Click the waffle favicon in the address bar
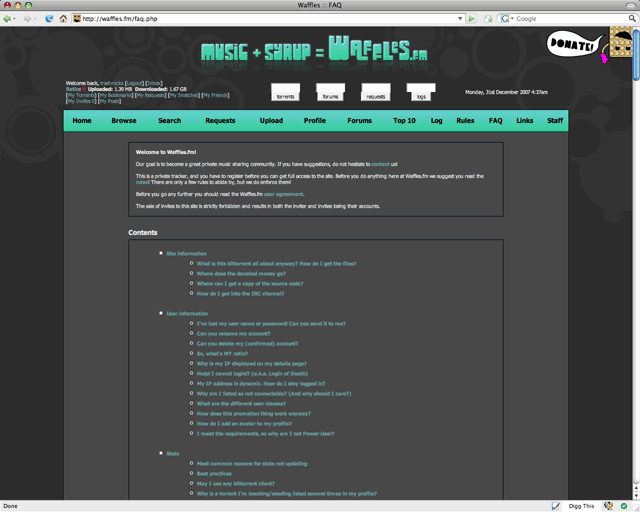This screenshot has width=640, height=512. click(77, 19)
